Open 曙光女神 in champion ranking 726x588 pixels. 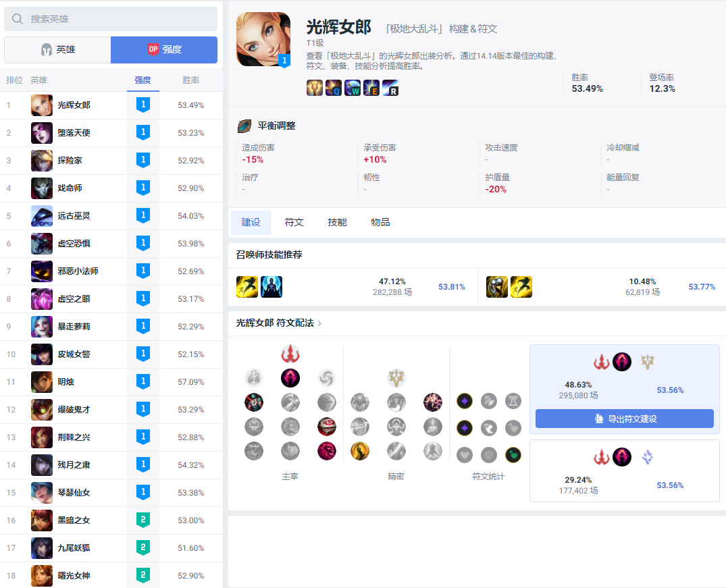pos(111,575)
